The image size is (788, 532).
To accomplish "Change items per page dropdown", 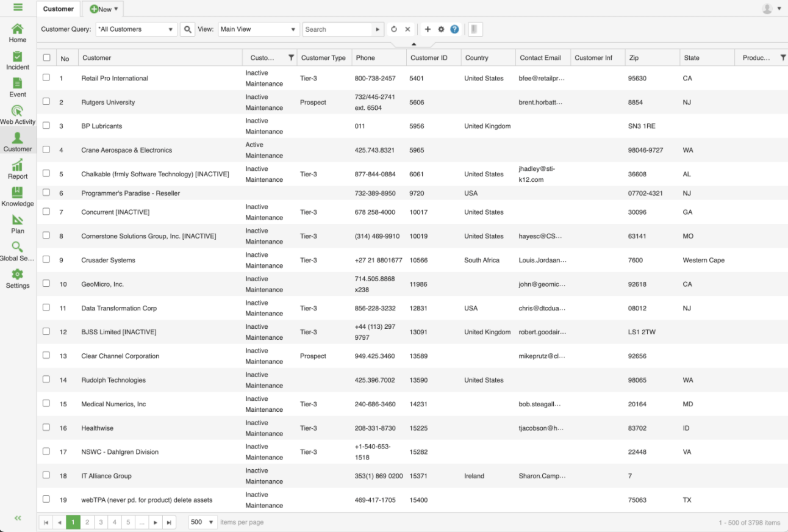I will (x=202, y=523).
